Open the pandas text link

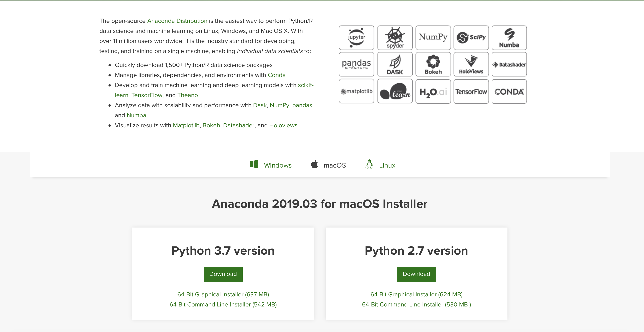[x=302, y=105]
